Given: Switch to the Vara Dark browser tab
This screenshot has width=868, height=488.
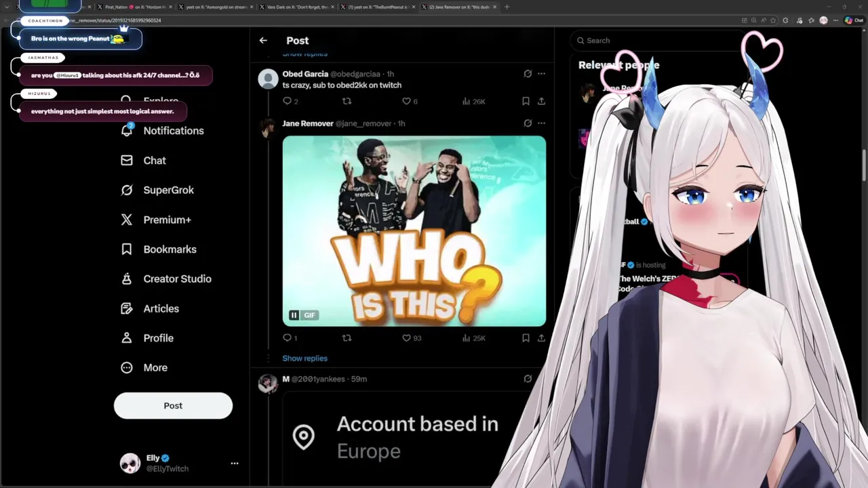Looking at the screenshot, I should point(296,7).
